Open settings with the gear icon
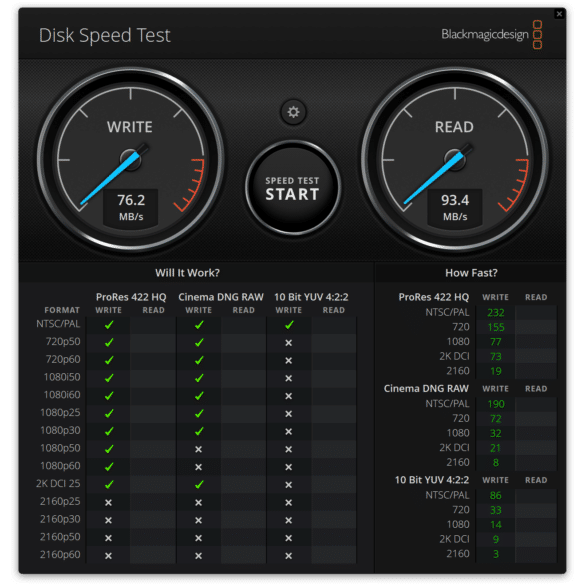This screenshot has height=585, width=585. pyautogui.click(x=293, y=112)
